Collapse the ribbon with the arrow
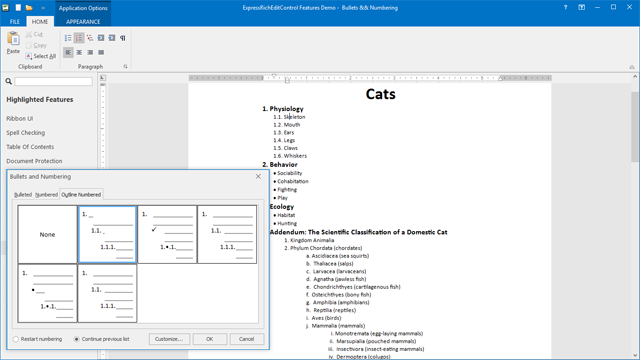 (632, 67)
